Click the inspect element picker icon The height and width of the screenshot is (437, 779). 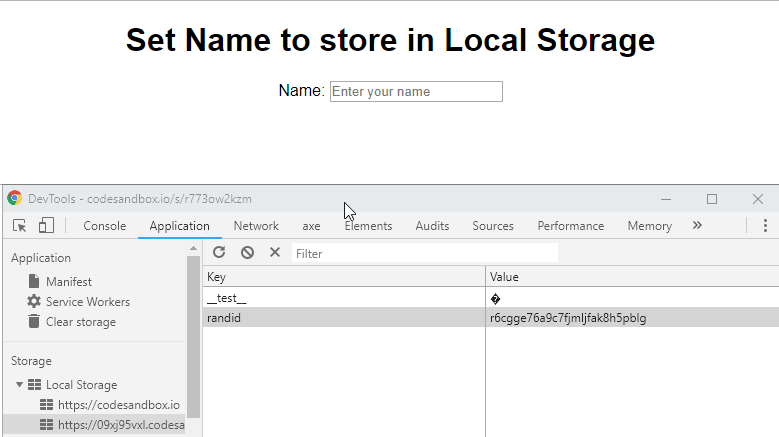click(19, 226)
